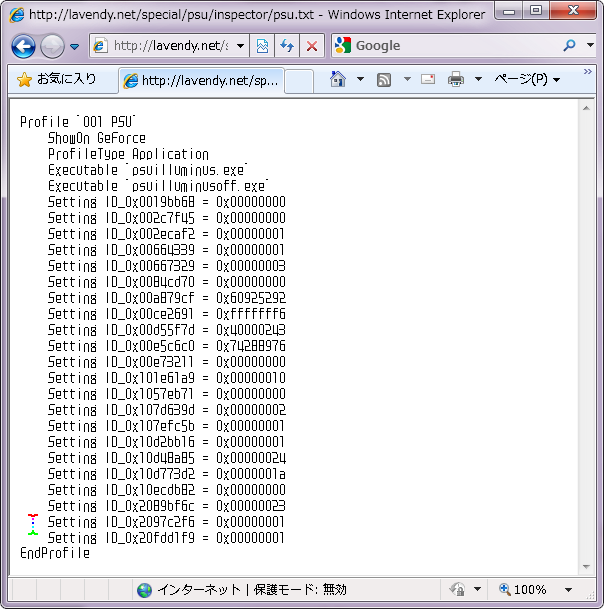Open the recent pages dropdown next to Forward
Image resolution: width=604 pixels, height=609 pixels.
pos(75,47)
